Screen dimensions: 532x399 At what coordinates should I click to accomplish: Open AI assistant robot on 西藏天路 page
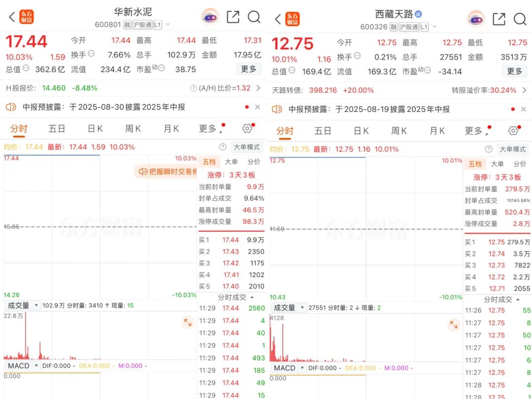coord(476,19)
